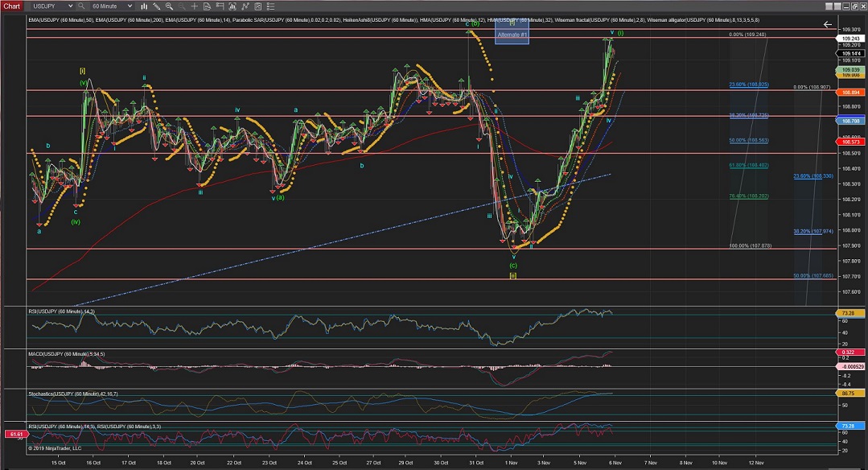This screenshot has height=470, width=868.
Task: Click the 23.60% (108.925) Fibonacci label
Action: 748,85
